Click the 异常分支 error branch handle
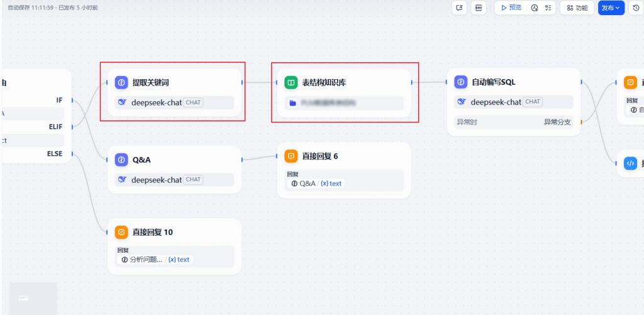Viewport: 644px width, 315px height. pyautogui.click(x=581, y=122)
